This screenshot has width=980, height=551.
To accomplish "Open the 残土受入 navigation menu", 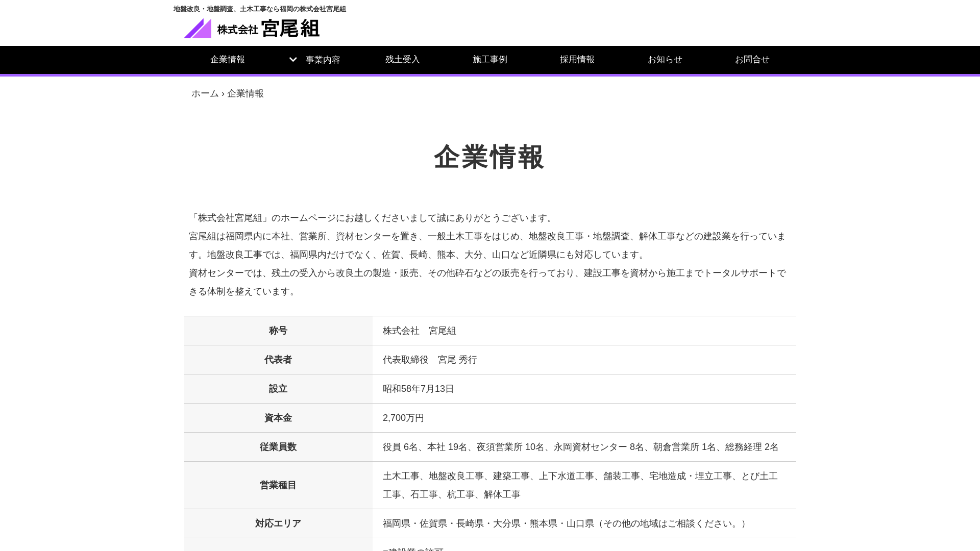I will (402, 60).
